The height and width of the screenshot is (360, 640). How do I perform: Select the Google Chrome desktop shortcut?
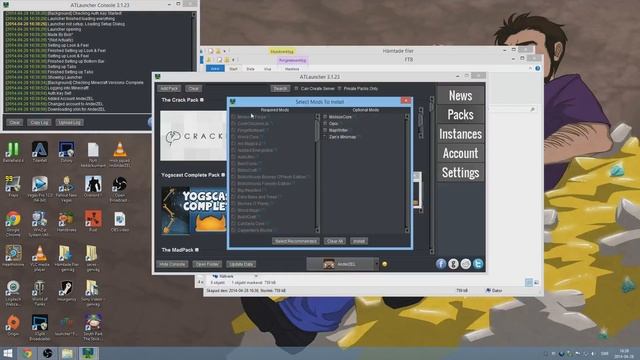tap(13, 223)
